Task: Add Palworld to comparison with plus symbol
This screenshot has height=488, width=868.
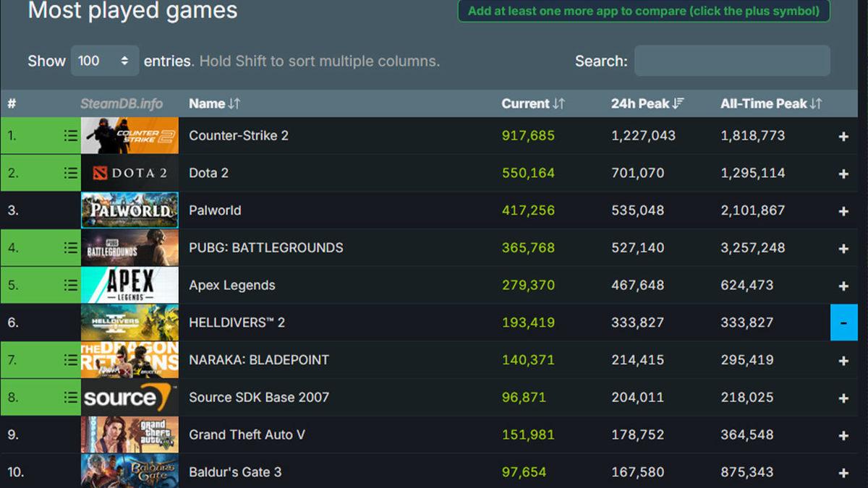Action: coord(843,210)
